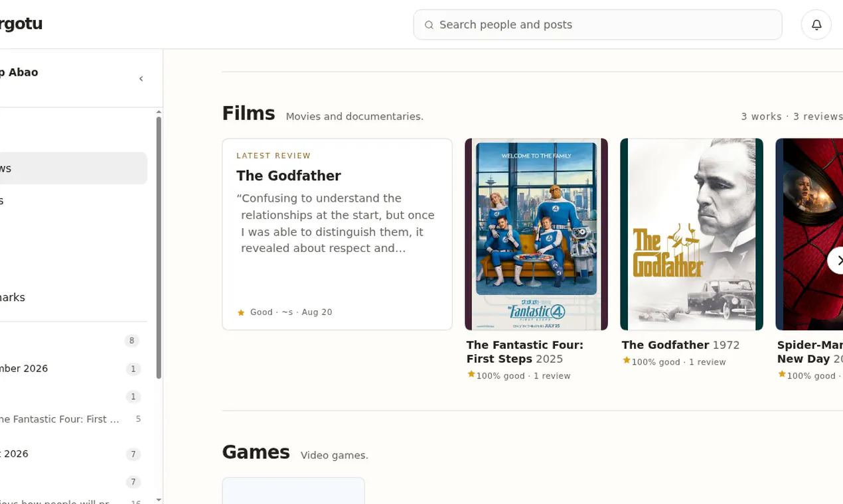Viewport: 843px width, 504px height.
Task: Collapse the sidebar with the chevron
Action: tap(141, 79)
